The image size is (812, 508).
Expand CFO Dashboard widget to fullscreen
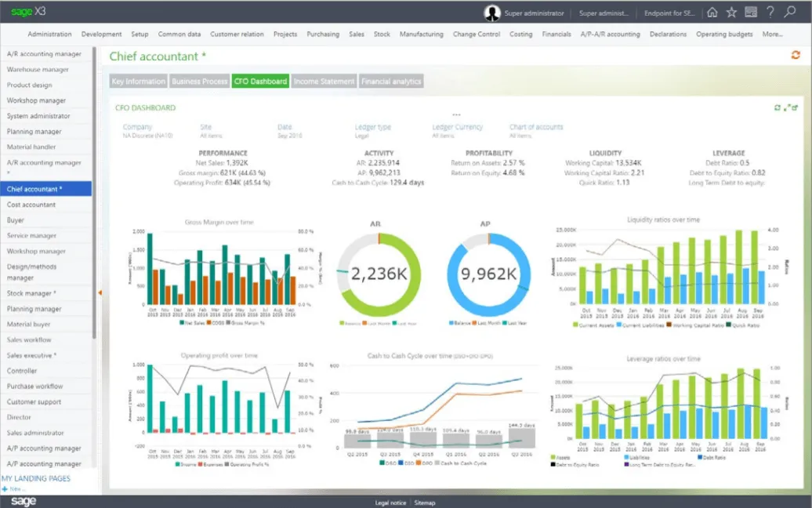click(786, 108)
